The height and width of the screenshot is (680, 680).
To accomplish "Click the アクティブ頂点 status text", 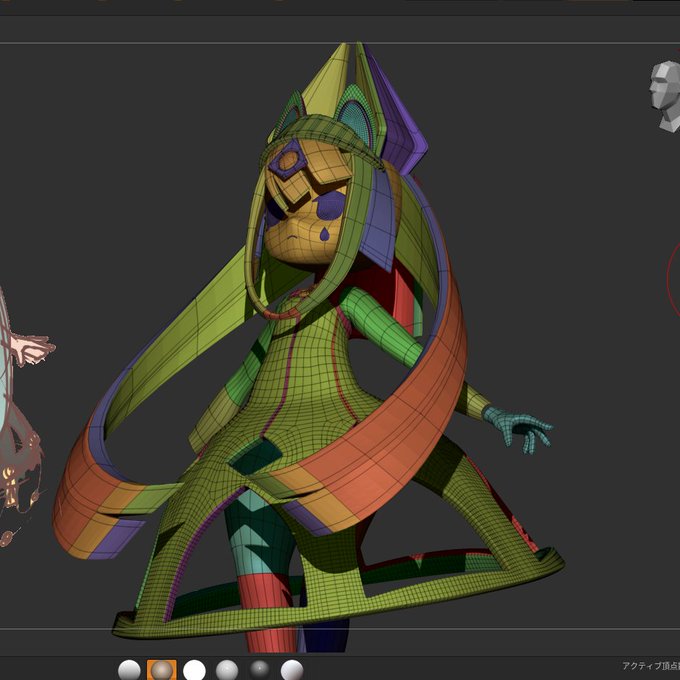I will tap(651, 666).
